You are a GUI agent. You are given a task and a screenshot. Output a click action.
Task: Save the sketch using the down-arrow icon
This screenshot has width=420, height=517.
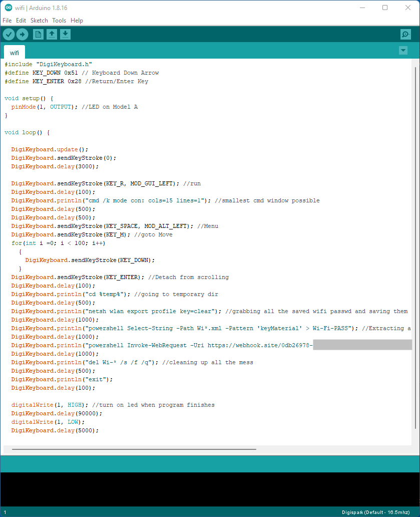[65, 34]
